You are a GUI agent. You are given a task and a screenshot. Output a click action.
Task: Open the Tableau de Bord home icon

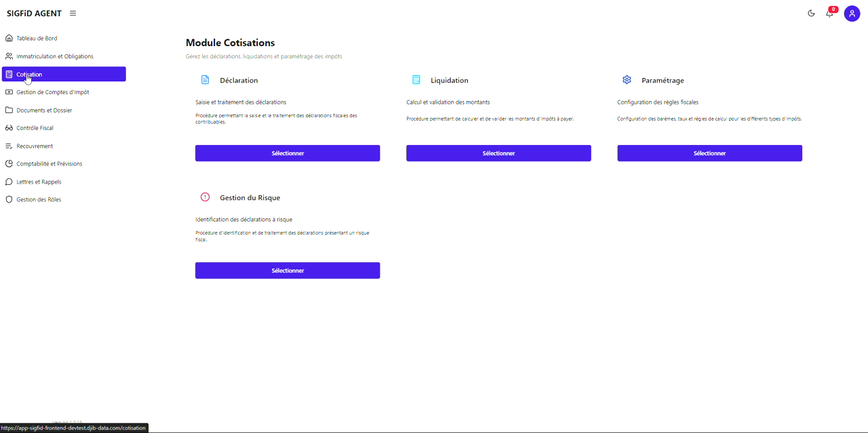pos(9,38)
